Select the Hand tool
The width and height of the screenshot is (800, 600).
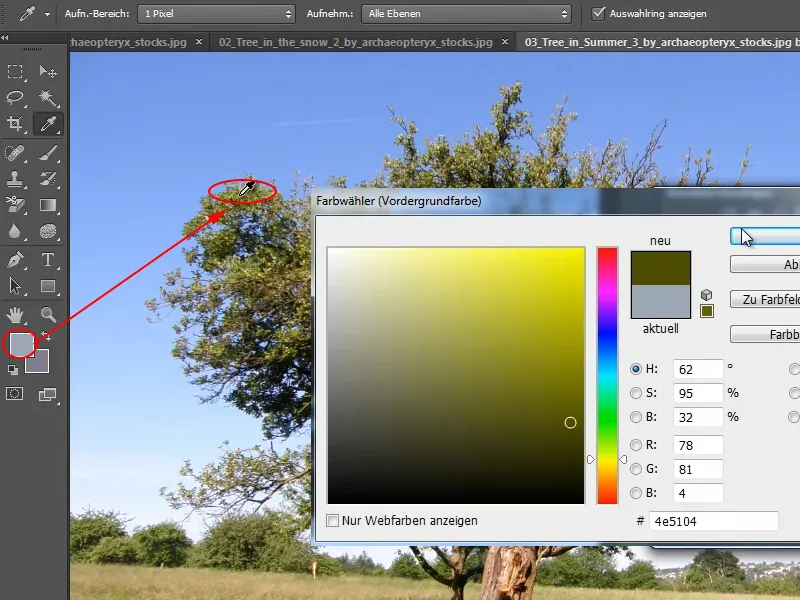click(15, 315)
